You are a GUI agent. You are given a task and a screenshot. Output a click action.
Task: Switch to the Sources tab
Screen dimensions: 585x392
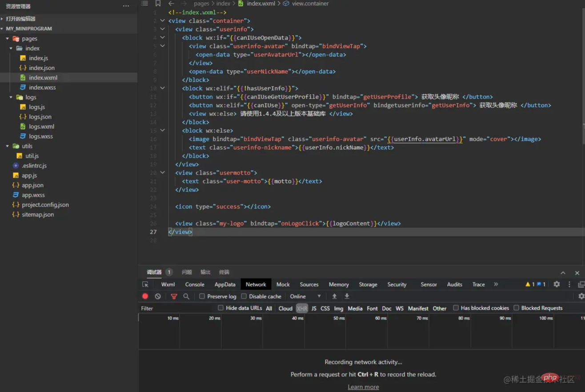point(309,284)
